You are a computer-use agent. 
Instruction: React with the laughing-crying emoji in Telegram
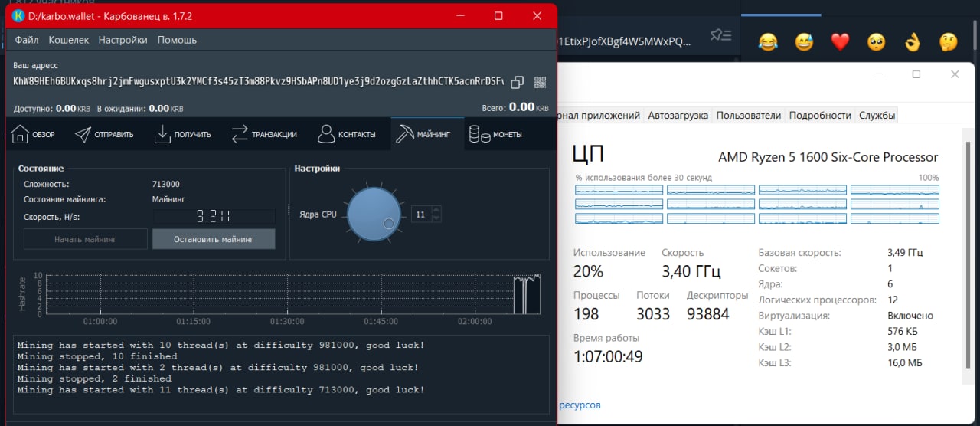(x=767, y=42)
